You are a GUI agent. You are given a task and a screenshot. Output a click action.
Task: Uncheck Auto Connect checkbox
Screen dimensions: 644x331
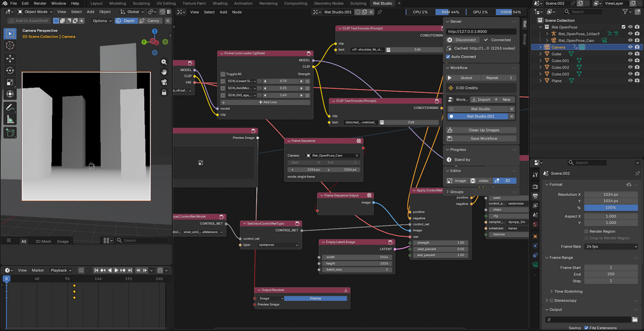448,56
